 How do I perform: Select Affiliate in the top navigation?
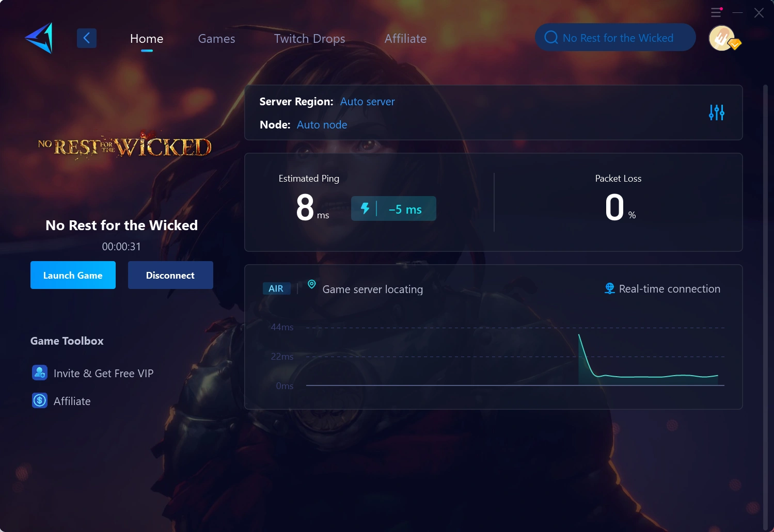tap(405, 38)
